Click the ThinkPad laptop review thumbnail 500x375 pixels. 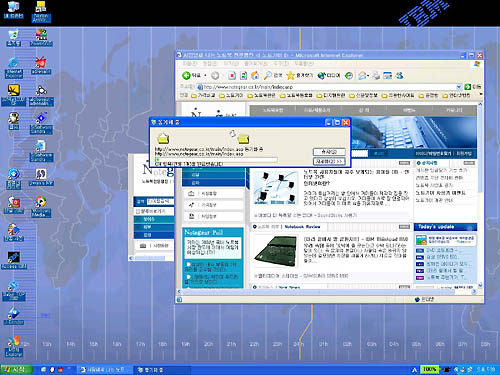click(275, 251)
